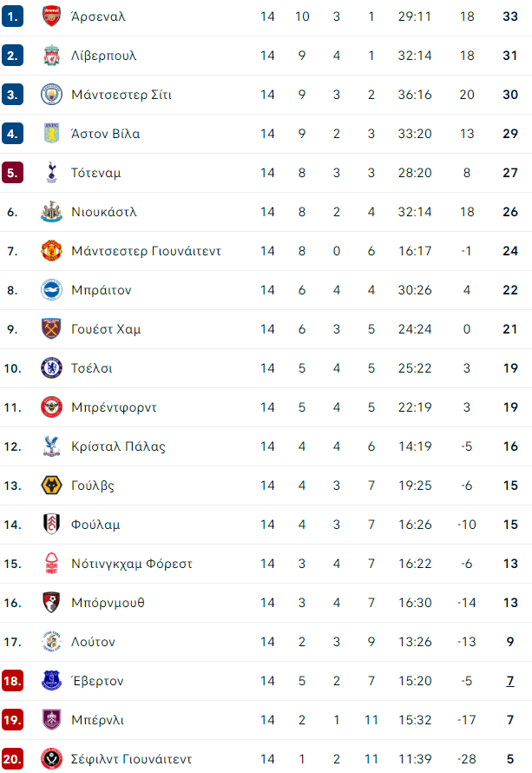Image resolution: width=532 pixels, height=773 pixels.
Task: Click the Manchester City crest
Action: tap(51, 94)
